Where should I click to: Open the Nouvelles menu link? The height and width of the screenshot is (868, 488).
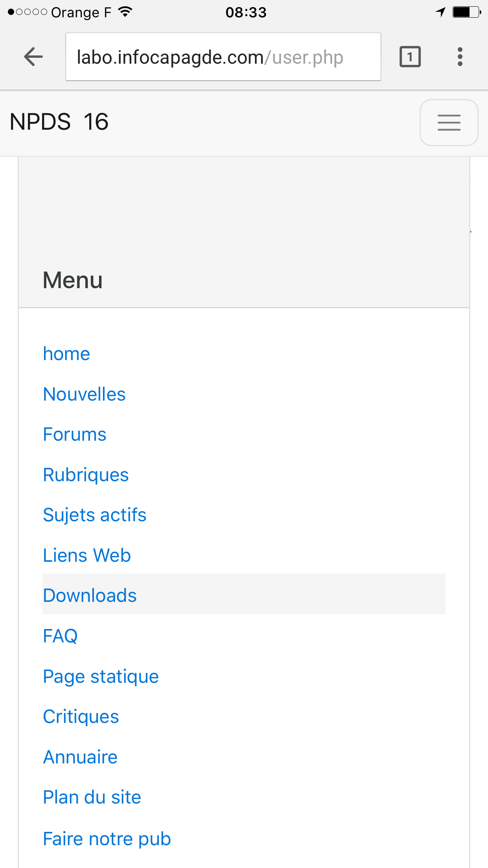[x=84, y=394]
